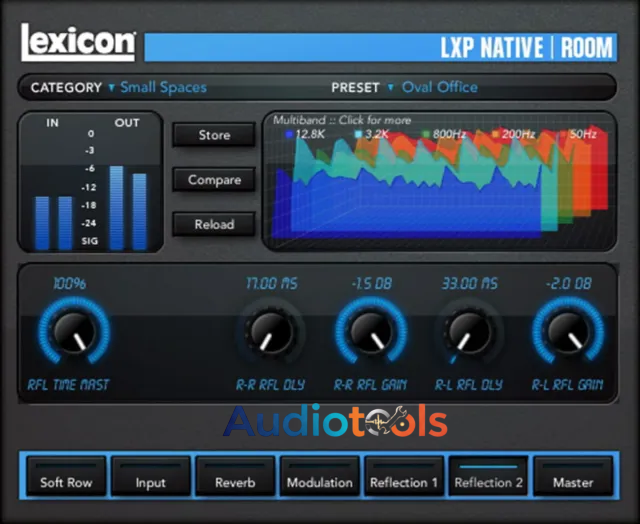640x524 pixels.
Task: Switch to the Modulation tab
Action: point(320,476)
